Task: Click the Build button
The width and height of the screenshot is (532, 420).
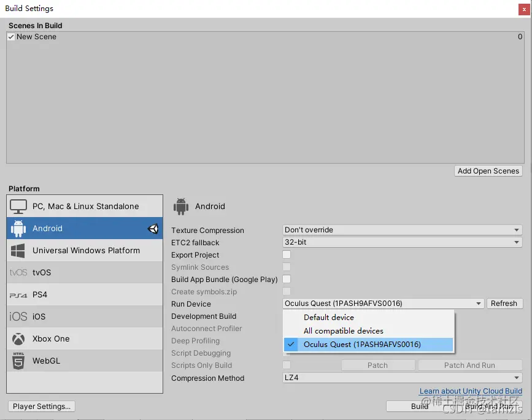Action: (x=420, y=406)
